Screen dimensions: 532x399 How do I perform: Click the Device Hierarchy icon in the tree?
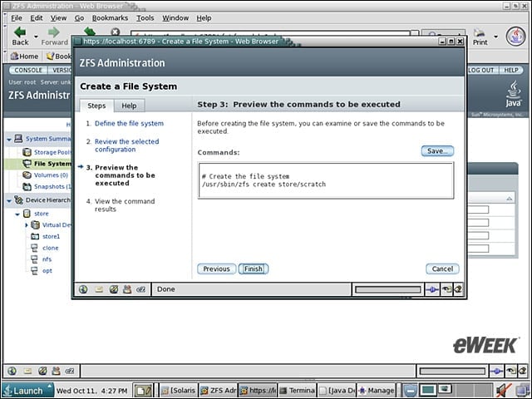(18, 199)
